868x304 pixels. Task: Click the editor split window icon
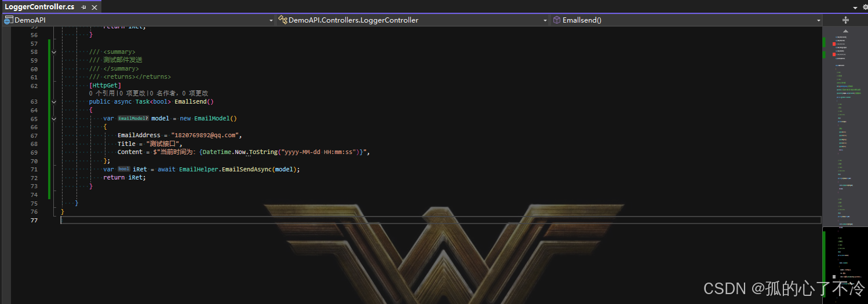pos(845,20)
